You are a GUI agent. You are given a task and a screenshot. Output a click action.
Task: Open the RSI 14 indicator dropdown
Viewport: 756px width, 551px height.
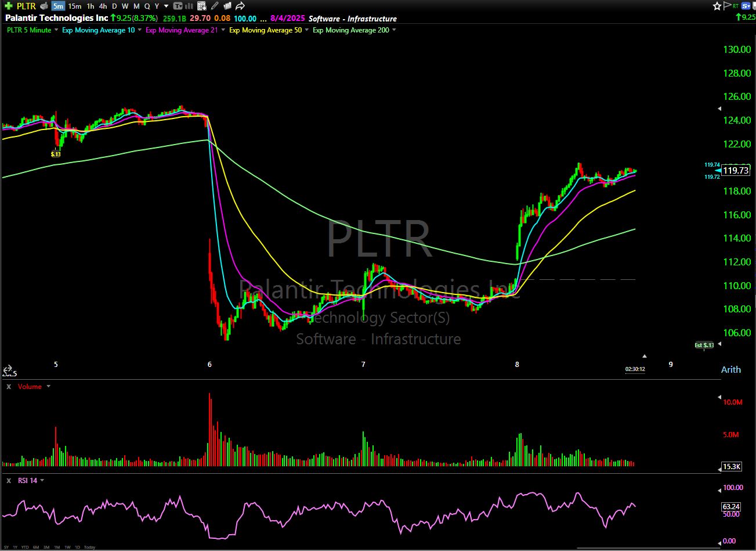(x=42, y=480)
